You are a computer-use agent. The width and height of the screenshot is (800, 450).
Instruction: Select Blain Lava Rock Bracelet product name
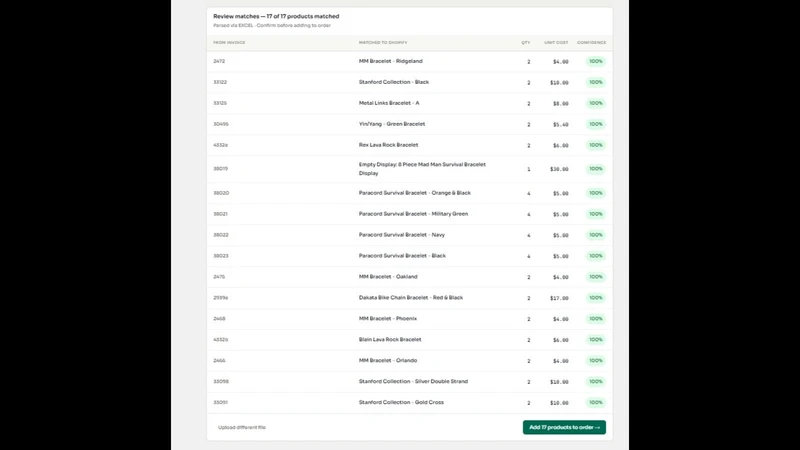tap(390, 339)
